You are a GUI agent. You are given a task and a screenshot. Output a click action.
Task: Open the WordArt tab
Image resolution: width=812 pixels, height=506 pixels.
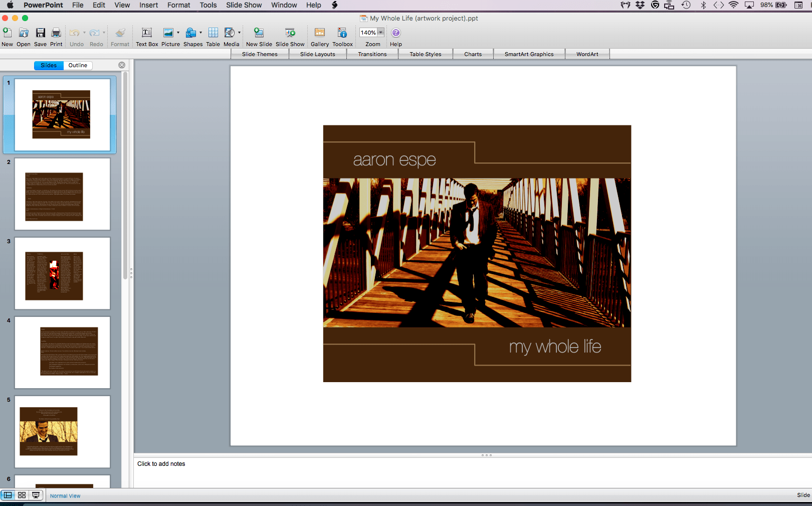click(x=587, y=54)
